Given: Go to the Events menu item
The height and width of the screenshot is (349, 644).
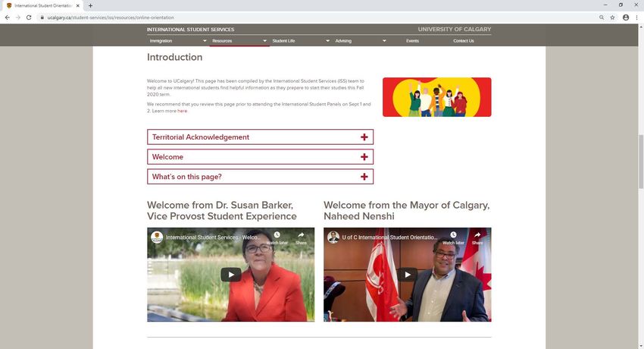Looking at the screenshot, I should point(412,41).
